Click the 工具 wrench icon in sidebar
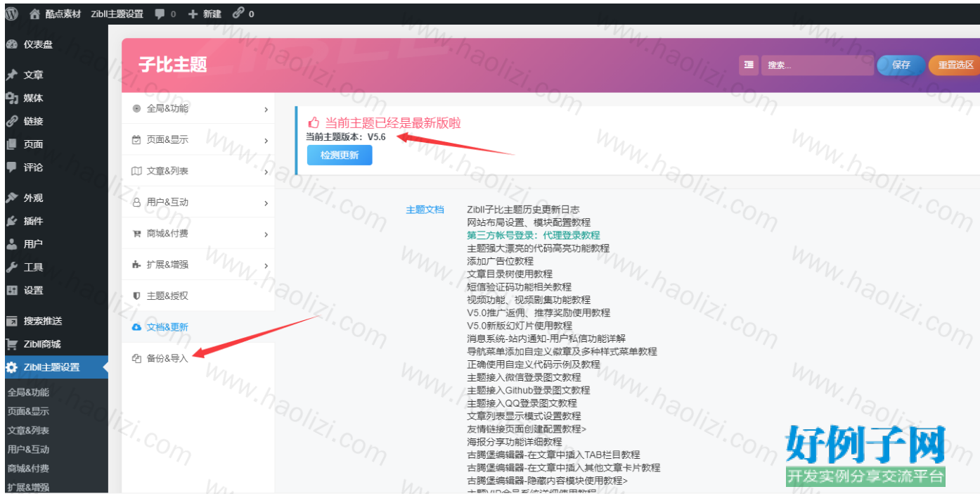This screenshot has height=494, width=980. click(x=12, y=267)
